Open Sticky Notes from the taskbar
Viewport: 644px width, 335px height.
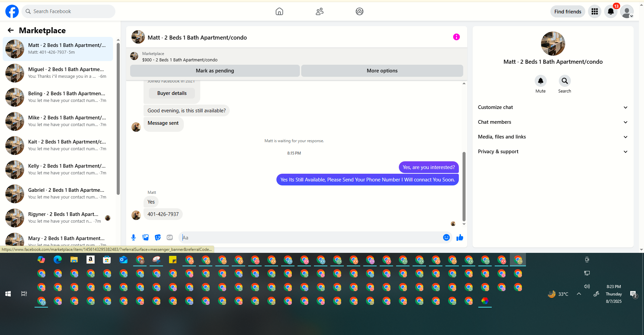[173, 260]
